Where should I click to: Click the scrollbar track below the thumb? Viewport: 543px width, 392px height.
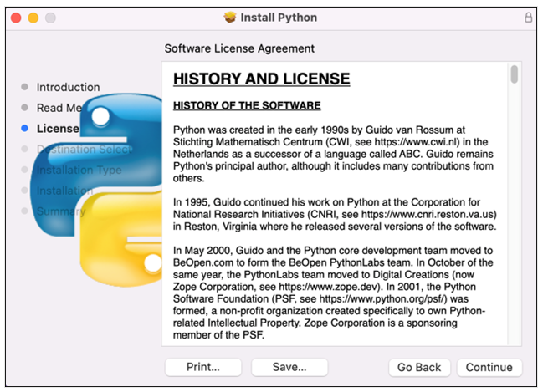515,215
